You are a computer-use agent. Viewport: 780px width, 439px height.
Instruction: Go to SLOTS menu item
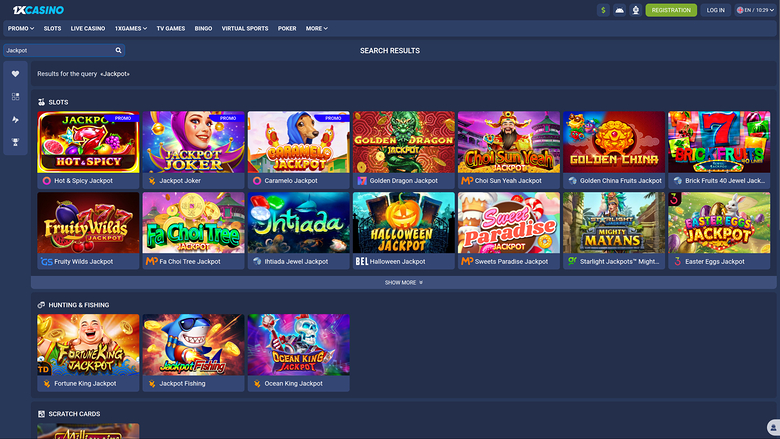52,29
